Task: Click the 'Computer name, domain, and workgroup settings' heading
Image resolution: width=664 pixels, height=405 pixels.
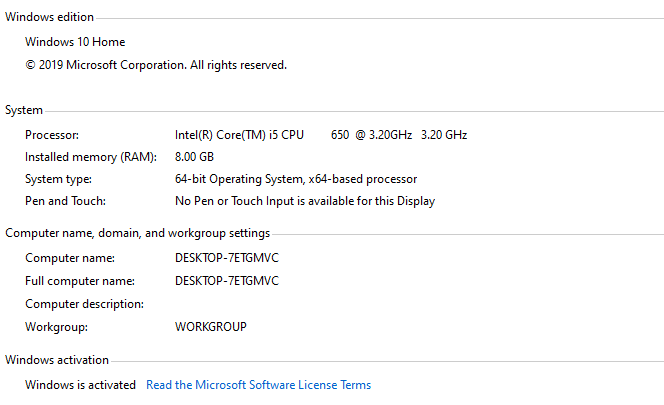Action: point(138,233)
